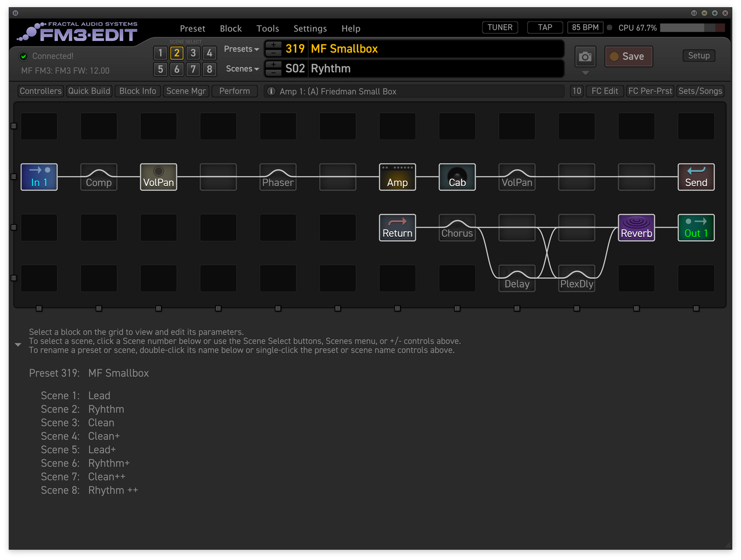The width and height of the screenshot is (741, 560).
Task: Click the Connected status check icon
Action: (x=24, y=56)
